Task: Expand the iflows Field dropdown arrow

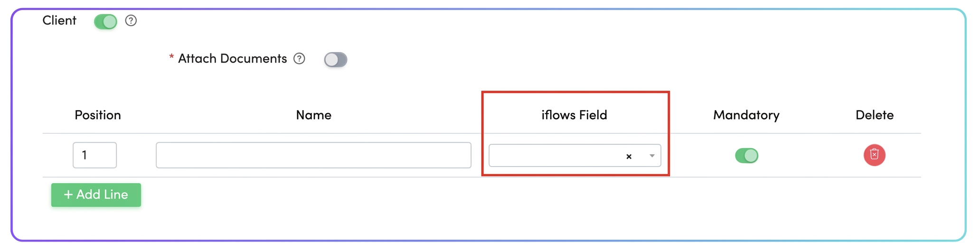Action: pos(652,156)
